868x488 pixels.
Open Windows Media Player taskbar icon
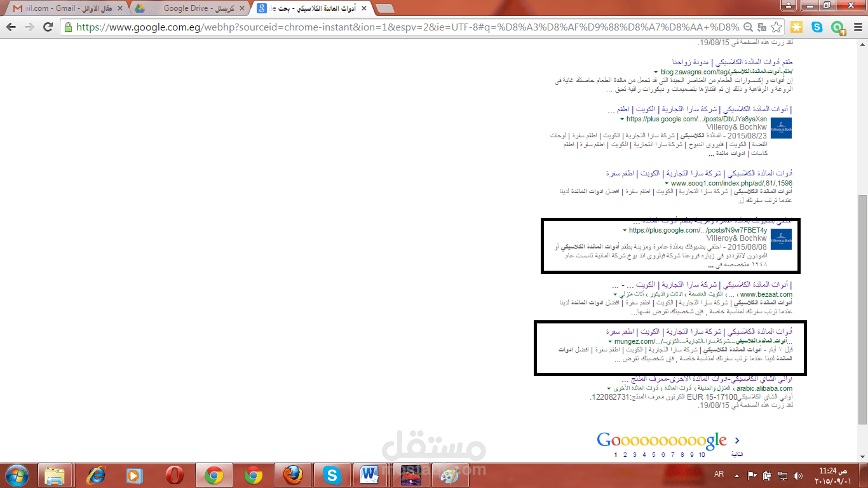[134, 475]
